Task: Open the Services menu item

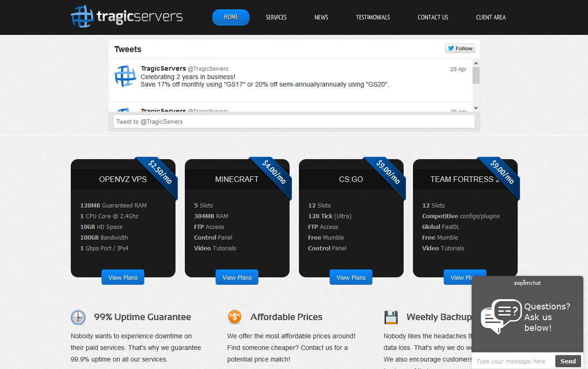Action: pyautogui.click(x=276, y=17)
